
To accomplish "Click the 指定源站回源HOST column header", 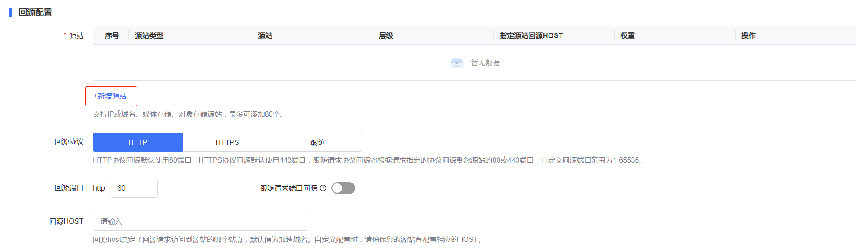I will coord(531,36).
